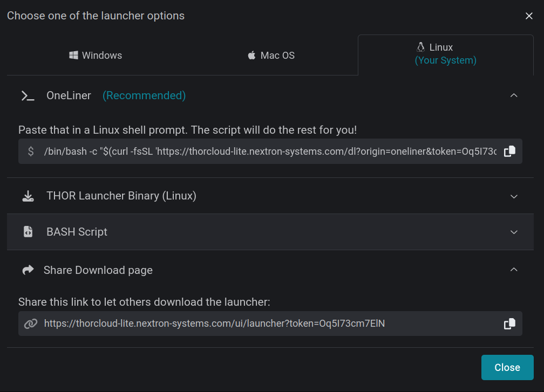Click the share arrow icon
Viewport: 544px width, 392px height.
click(x=28, y=270)
